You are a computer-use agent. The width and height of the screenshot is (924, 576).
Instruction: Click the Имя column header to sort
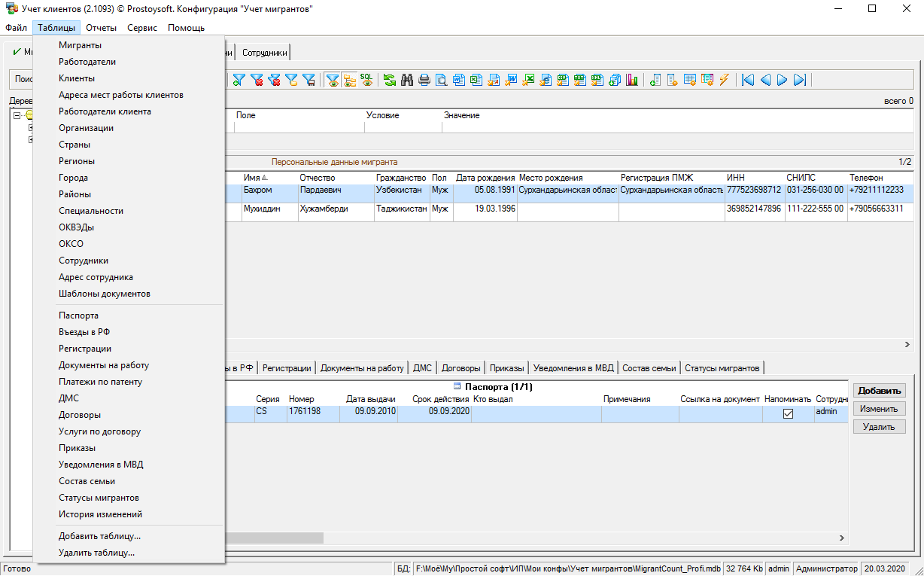(x=252, y=178)
